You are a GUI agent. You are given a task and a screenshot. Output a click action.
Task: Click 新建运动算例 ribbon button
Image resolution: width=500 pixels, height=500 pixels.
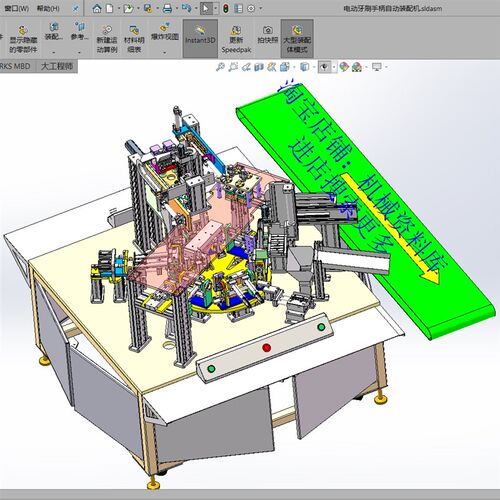click(x=107, y=39)
